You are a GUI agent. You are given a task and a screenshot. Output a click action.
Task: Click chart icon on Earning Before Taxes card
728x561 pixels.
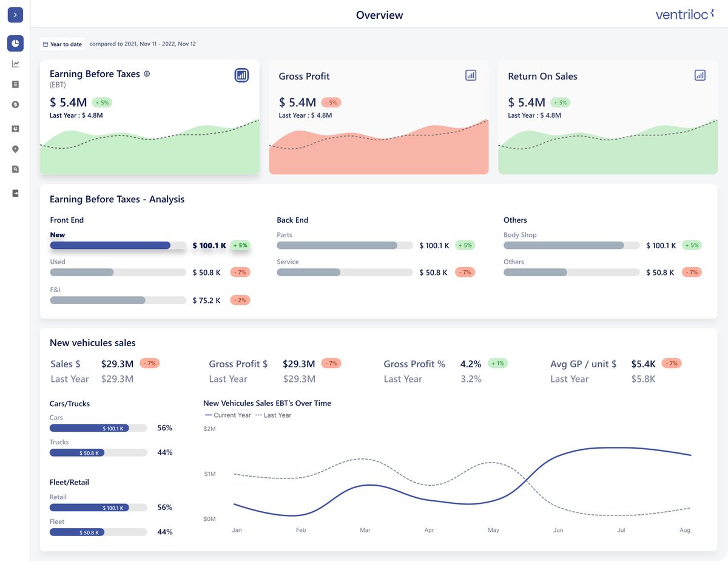241,75
